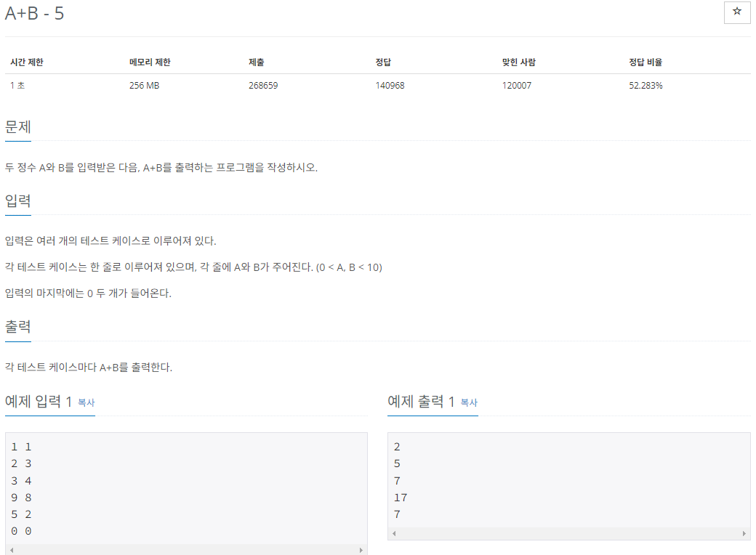The image size is (756, 555).
Task: Click the 시간 제한 column header
Action: (26, 62)
